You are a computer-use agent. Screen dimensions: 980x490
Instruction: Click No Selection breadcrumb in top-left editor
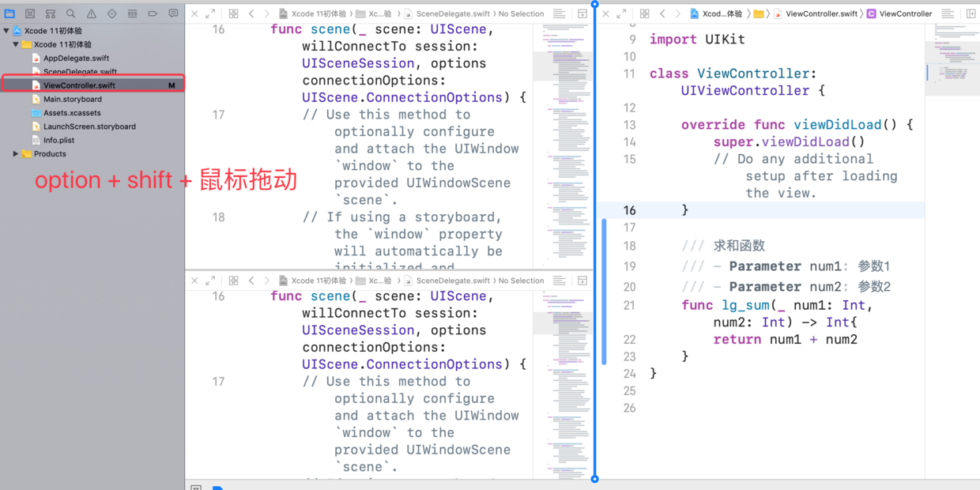pos(521,13)
